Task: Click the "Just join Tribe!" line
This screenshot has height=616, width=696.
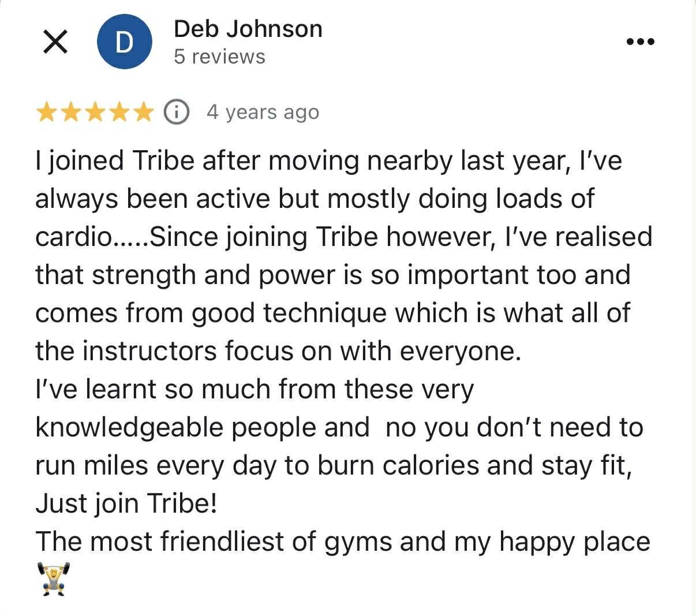Action: point(126,503)
